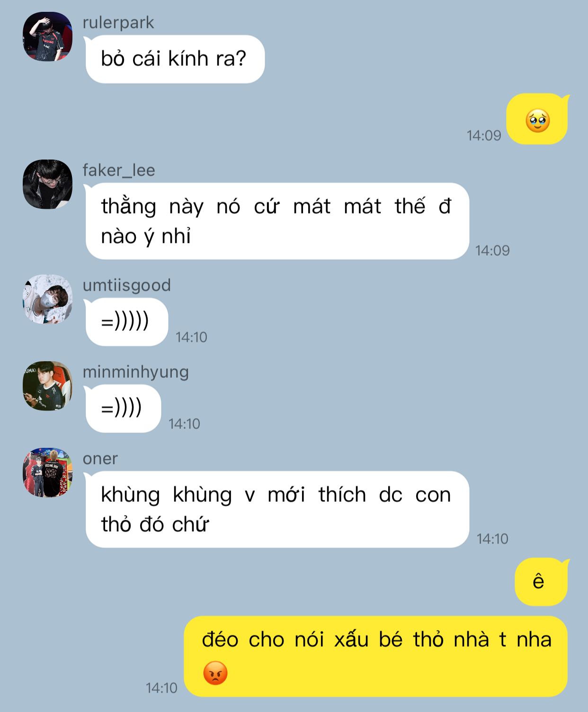Screen dimensions: 588x712
Task: Click the angry red emoji in yellow bubble
Action: 215,673
